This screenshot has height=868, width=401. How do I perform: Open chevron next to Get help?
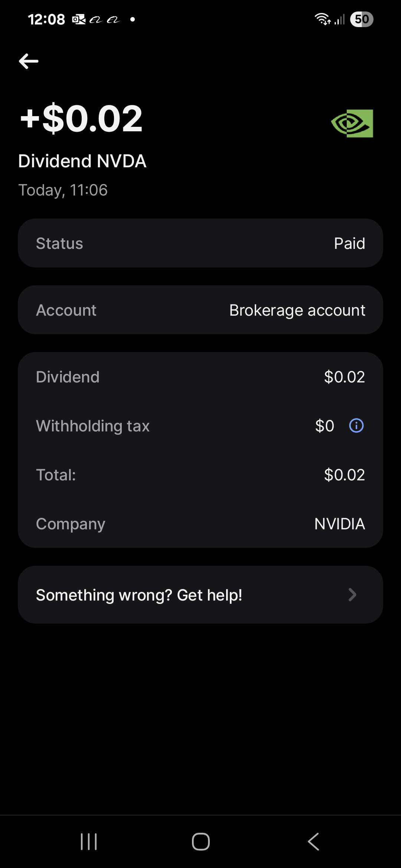coord(352,595)
